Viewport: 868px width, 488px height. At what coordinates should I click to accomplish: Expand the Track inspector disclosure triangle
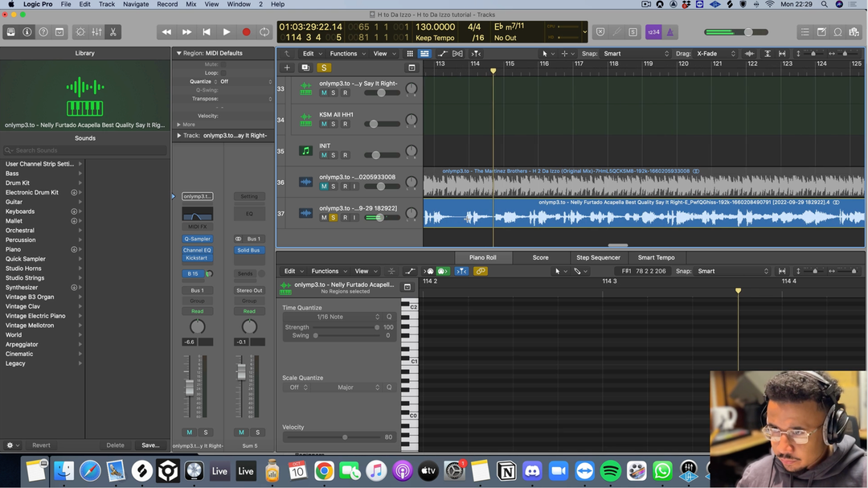(x=178, y=136)
